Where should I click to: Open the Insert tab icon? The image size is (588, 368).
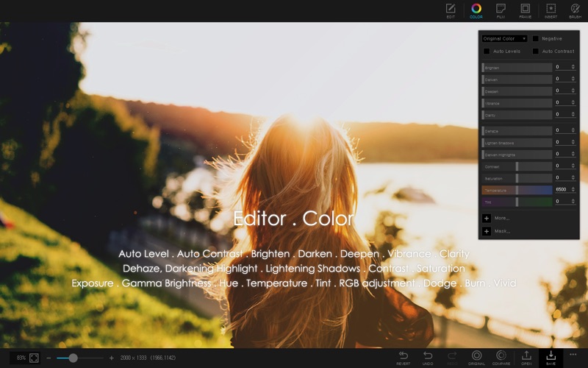point(551,10)
